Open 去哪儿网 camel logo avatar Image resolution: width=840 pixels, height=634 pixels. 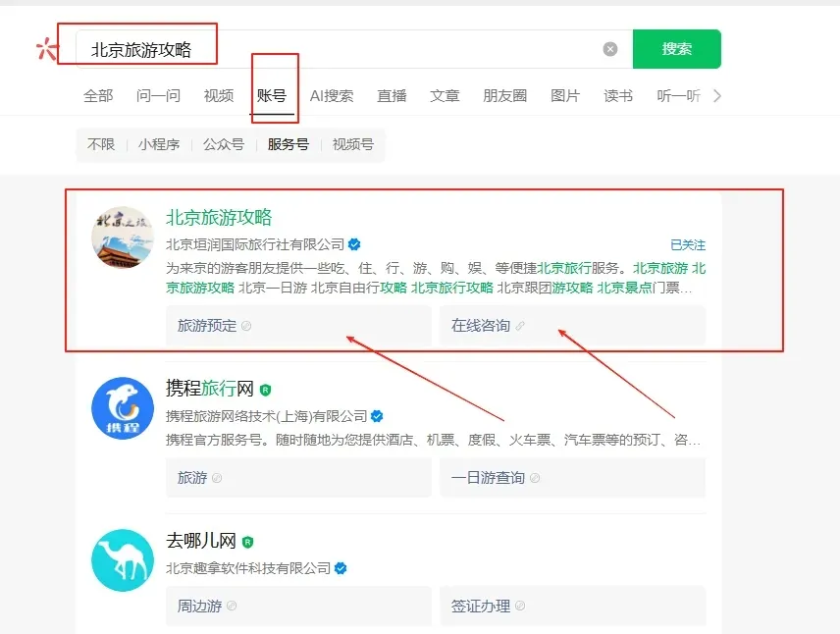[x=123, y=560]
